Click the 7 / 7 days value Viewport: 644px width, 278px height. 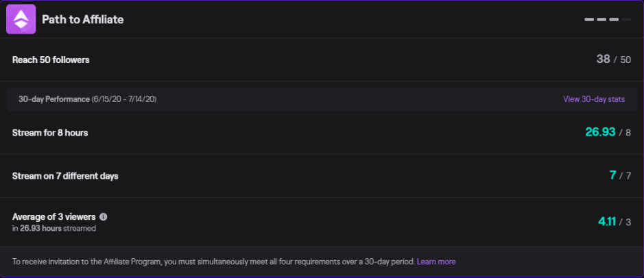tap(620, 176)
